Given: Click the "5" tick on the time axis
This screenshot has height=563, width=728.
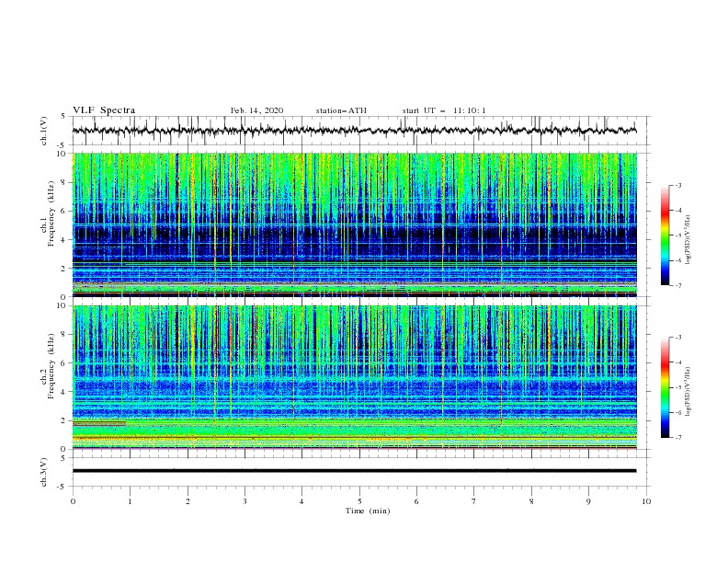Looking at the screenshot, I should click(359, 501).
